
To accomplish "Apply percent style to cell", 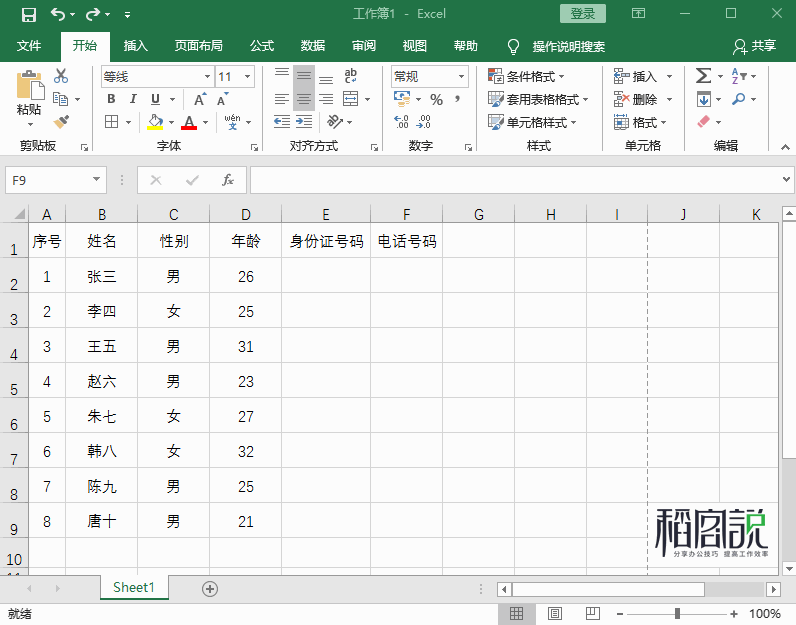I will coord(436,99).
